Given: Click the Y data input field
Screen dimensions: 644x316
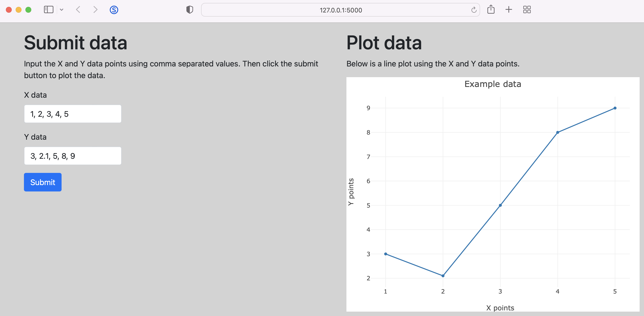Looking at the screenshot, I should 73,156.
